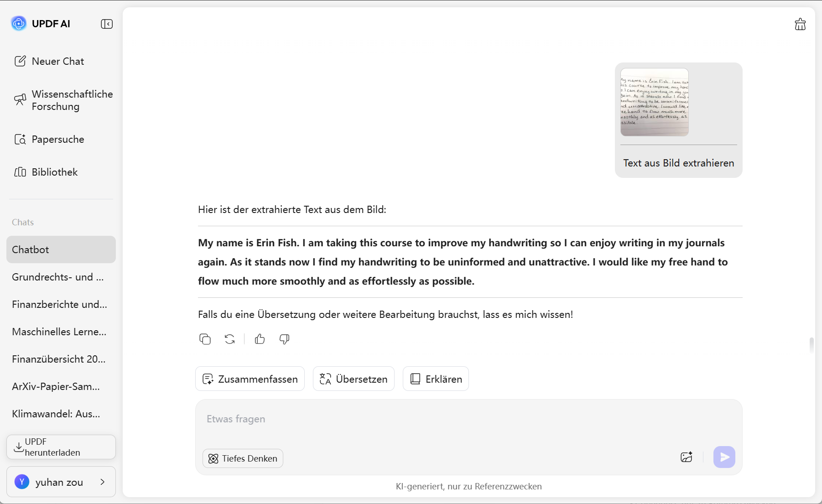Go to Papersuche

coord(49,140)
